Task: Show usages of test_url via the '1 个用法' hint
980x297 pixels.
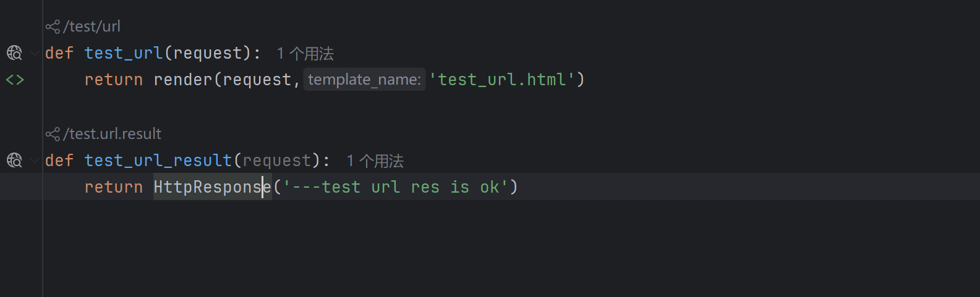Action: click(x=305, y=54)
